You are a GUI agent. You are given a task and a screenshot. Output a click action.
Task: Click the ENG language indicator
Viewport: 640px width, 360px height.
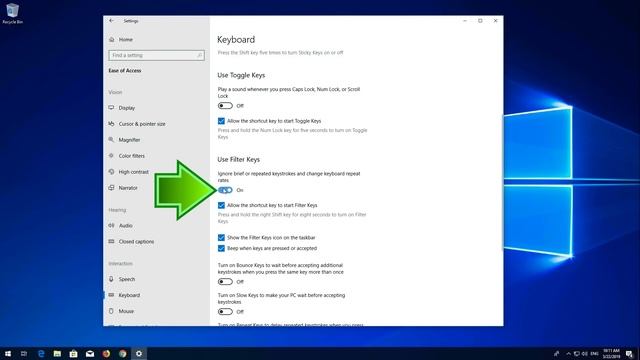(594, 353)
